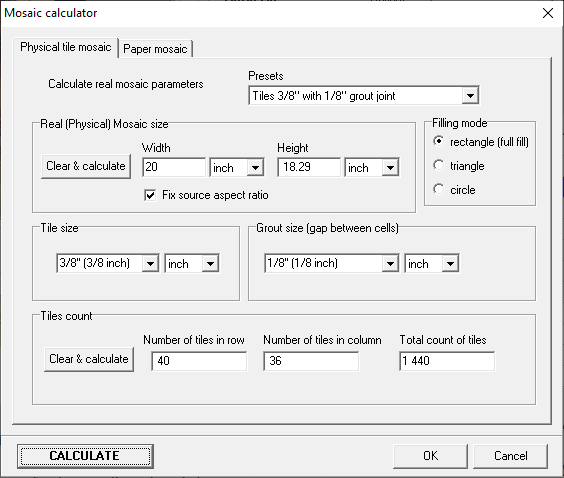
Task: Toggle Fix source aspect ratio checkbox
Action: click(150, 195)
